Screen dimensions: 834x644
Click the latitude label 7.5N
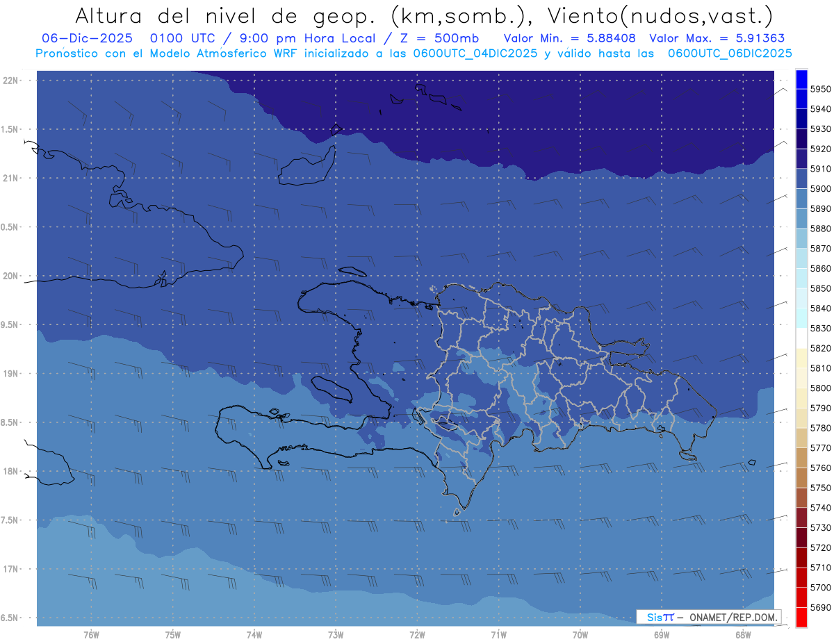click(10, 520)
